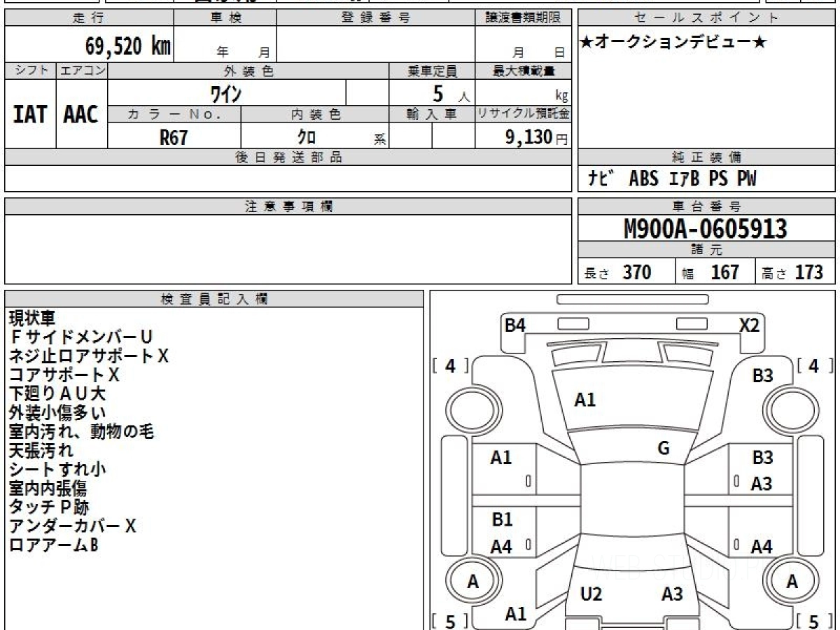Select the クロ interior color value
Image resolution: width=840 pixels, height=630 pixels.
(x=307, y=137)
